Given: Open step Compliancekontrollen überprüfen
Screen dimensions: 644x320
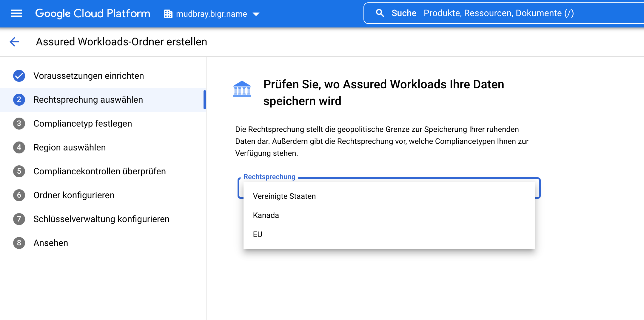Looking at the screenshot, I should click(x=99, y=171).
